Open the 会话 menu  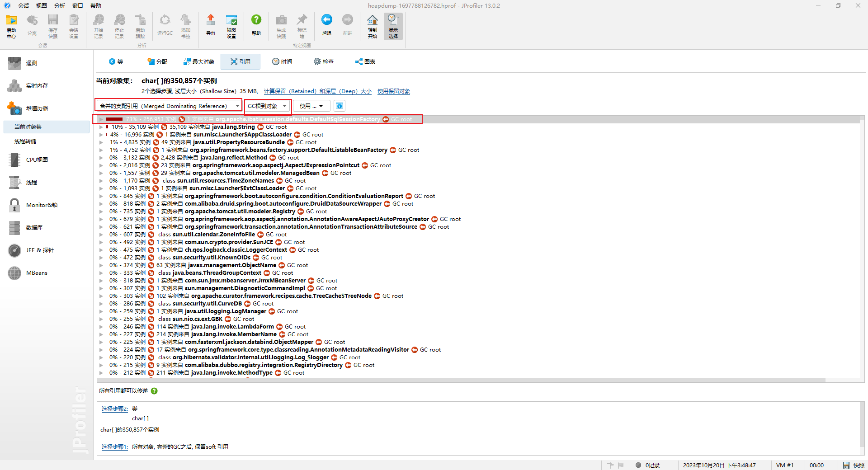24,6
